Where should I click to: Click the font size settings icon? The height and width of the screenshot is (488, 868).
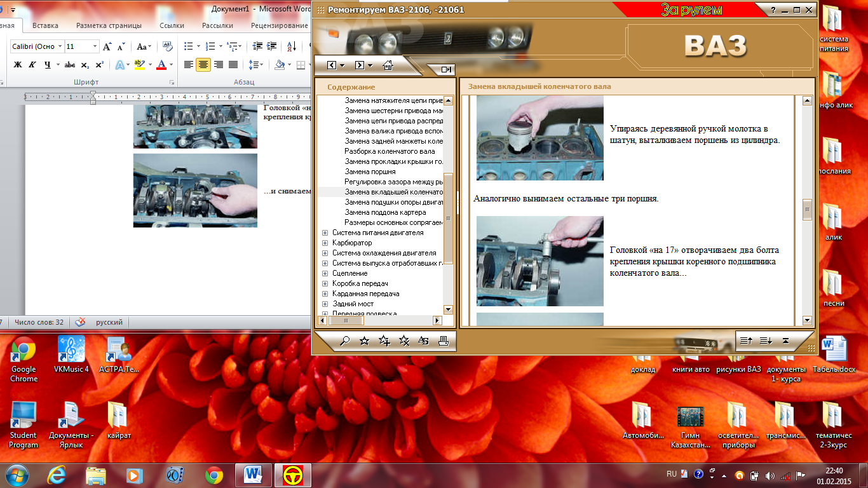tap(423, 341)
